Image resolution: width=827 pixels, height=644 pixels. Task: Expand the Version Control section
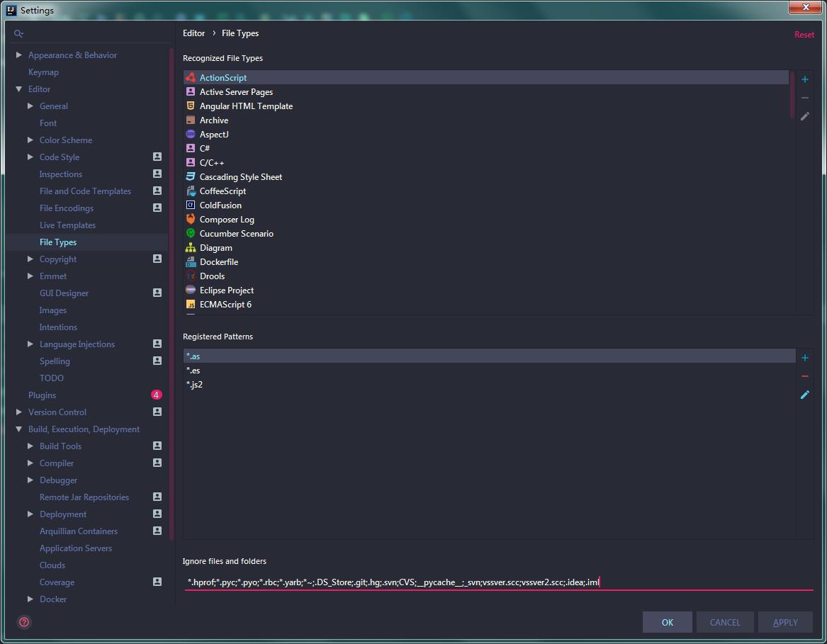(19, 412)
